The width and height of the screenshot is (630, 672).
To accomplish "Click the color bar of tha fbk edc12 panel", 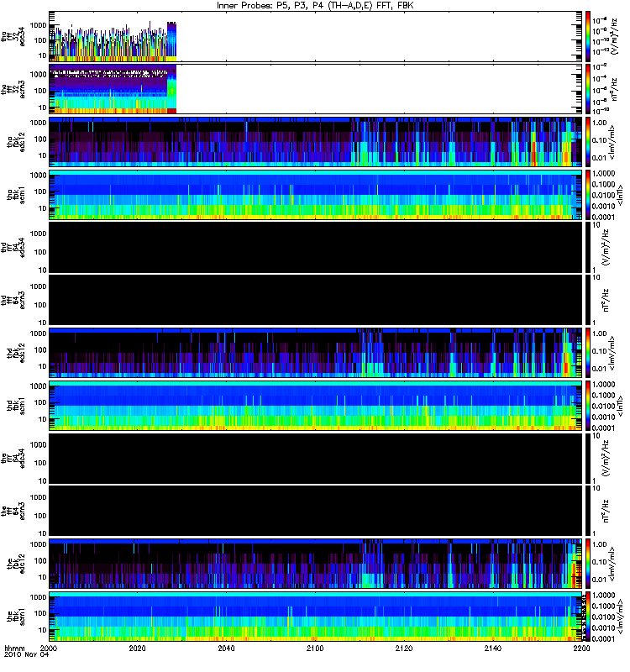I will (588, 142).
